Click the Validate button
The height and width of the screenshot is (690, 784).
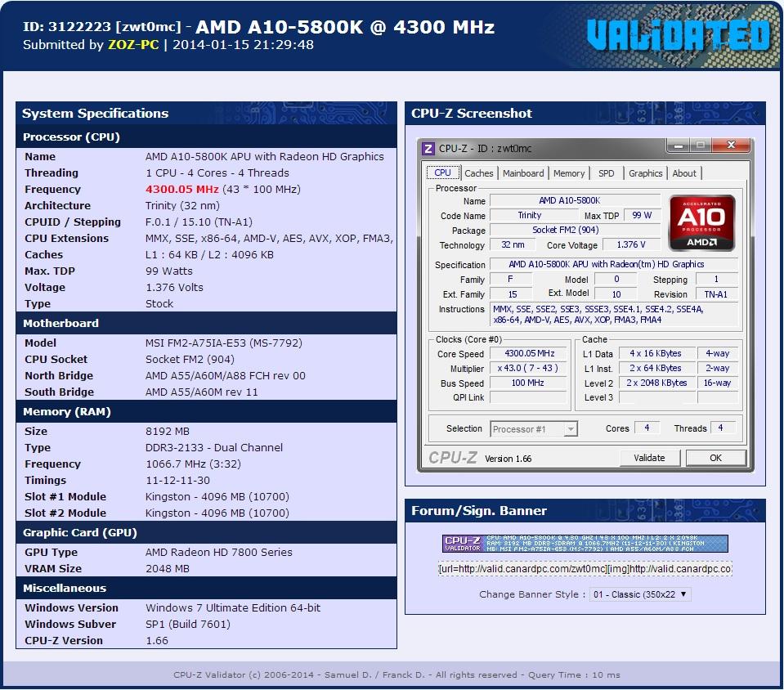tap(649, 458)
